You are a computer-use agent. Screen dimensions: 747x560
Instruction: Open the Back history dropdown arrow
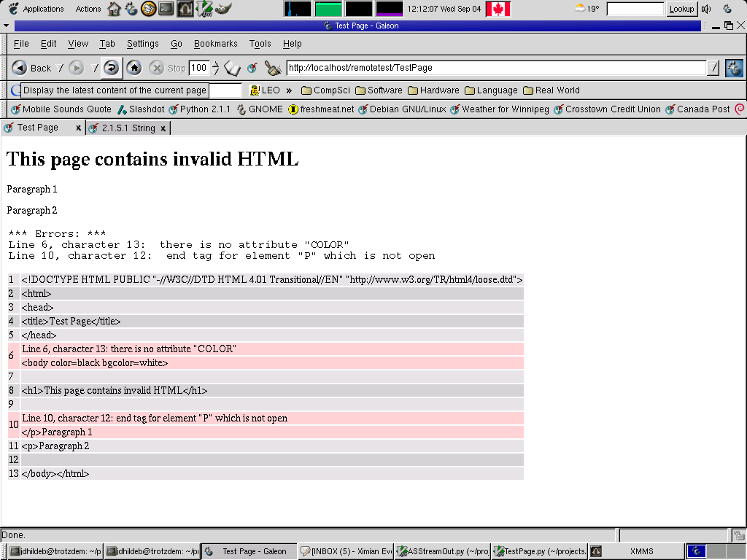(60, 68)
